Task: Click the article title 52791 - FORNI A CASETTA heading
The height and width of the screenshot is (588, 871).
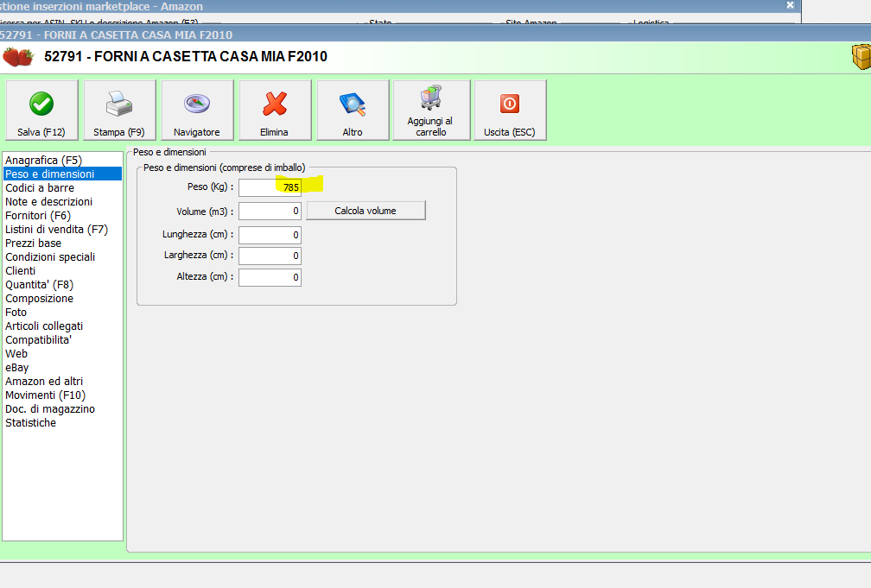Action: pyautogui.click(x=186, y=57)
